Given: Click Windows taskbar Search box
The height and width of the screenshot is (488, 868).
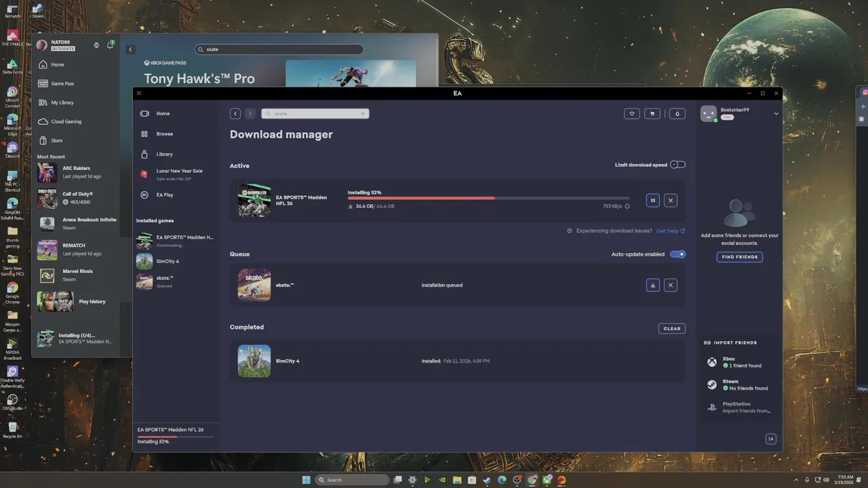Looking at the screenshot, I should click(353, 480).
